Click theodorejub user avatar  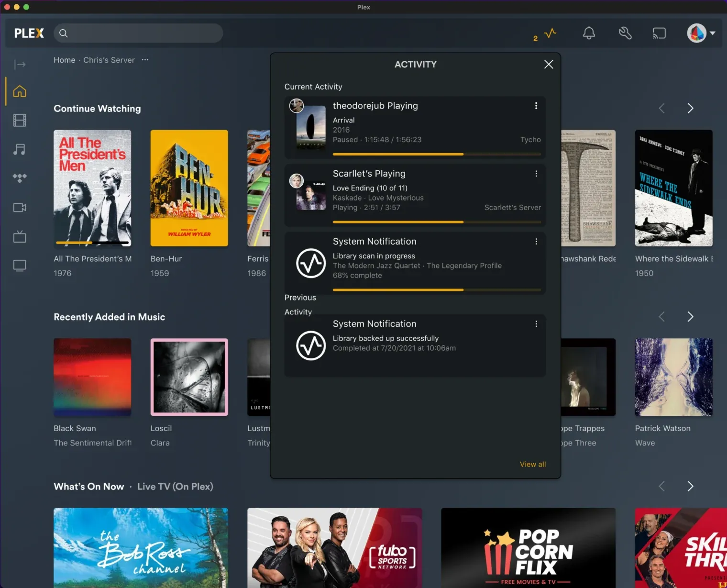click(x=297, y=106)
